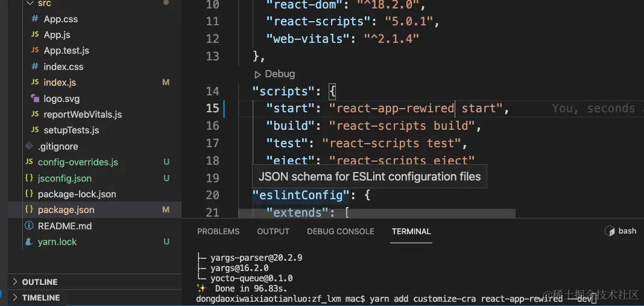Open logo.svg file

pyautogui.click(x=62, y=99)
